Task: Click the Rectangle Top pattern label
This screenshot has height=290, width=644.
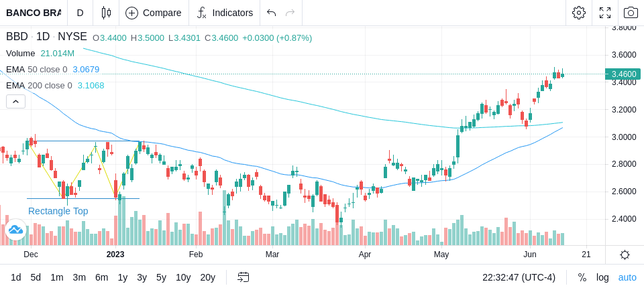Action: [58, 211]
